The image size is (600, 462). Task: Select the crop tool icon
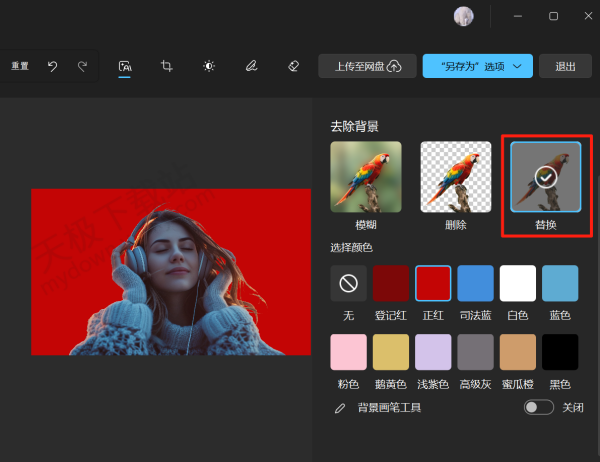pyautogui.click(x=167, y=66)
